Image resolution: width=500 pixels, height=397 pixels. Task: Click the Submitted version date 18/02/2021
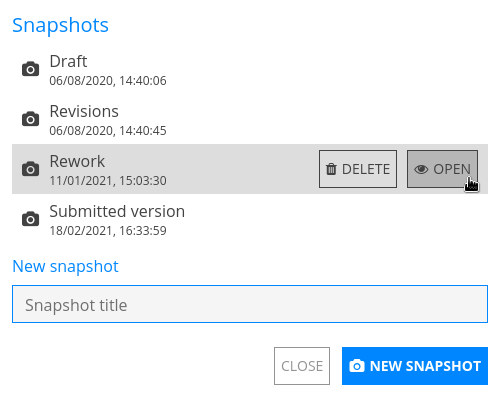81,231
